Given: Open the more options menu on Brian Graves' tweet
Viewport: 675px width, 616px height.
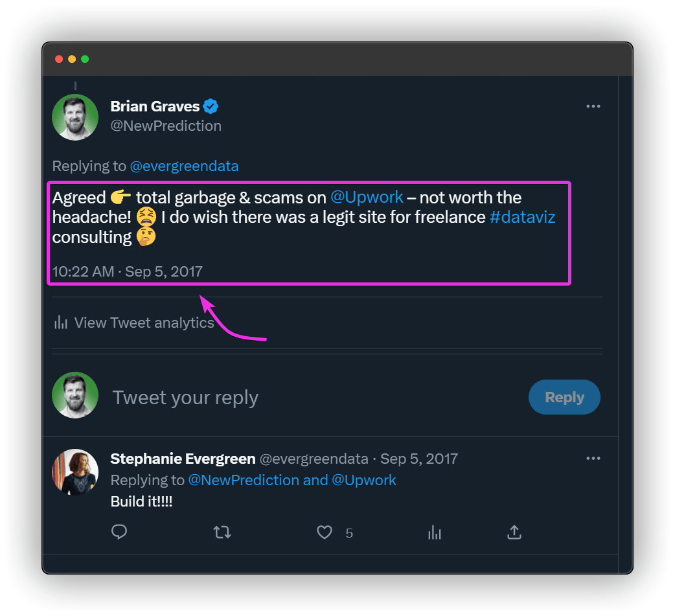Looking at the screenshot, I should 593,106.
